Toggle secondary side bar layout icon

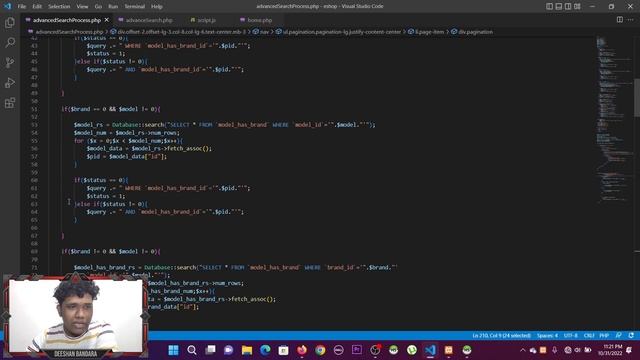pyautogui.click(x=568, y=6)
